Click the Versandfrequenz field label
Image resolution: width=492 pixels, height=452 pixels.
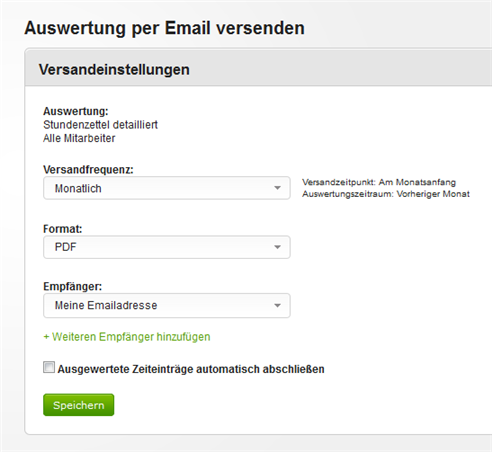coord(88,170)
